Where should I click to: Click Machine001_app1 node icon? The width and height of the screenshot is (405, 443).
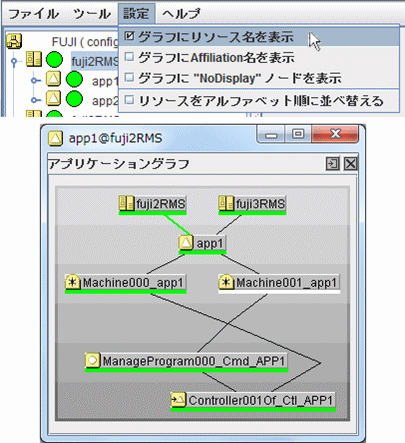pos(226,282)
